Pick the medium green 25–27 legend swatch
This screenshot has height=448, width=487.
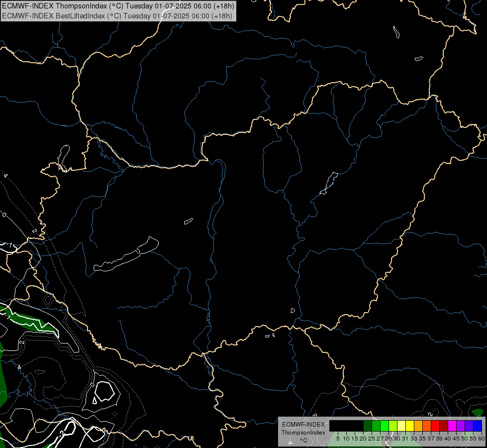pos(376,426)
